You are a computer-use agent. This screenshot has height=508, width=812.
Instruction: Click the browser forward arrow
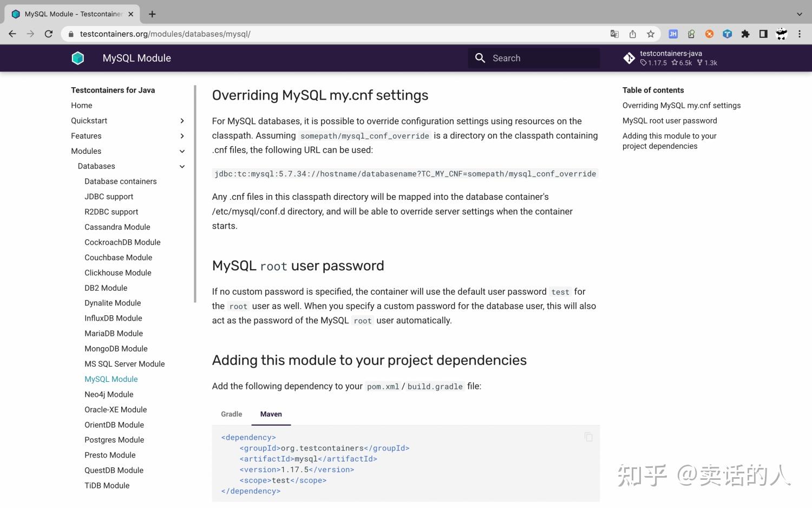point(30,34)
